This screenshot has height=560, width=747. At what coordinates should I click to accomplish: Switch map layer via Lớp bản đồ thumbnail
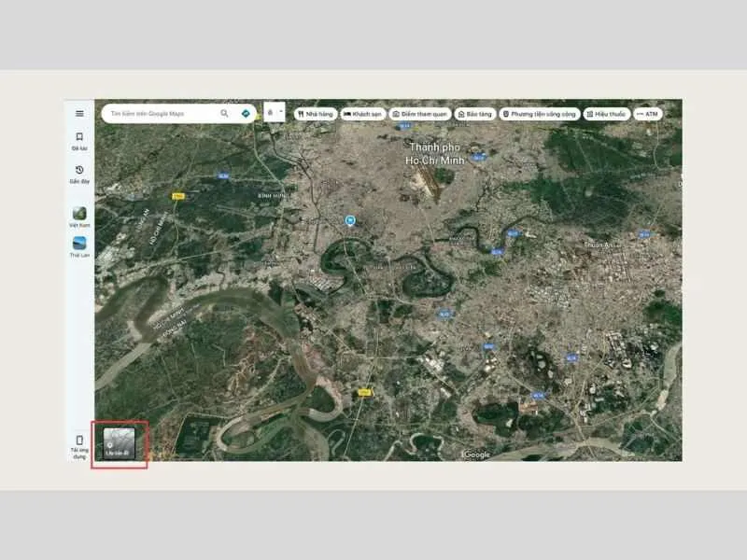click(x=120, y=444)
